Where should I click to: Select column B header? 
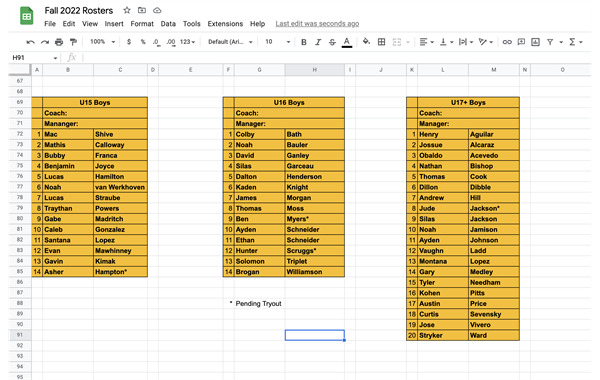click(68, 70)
